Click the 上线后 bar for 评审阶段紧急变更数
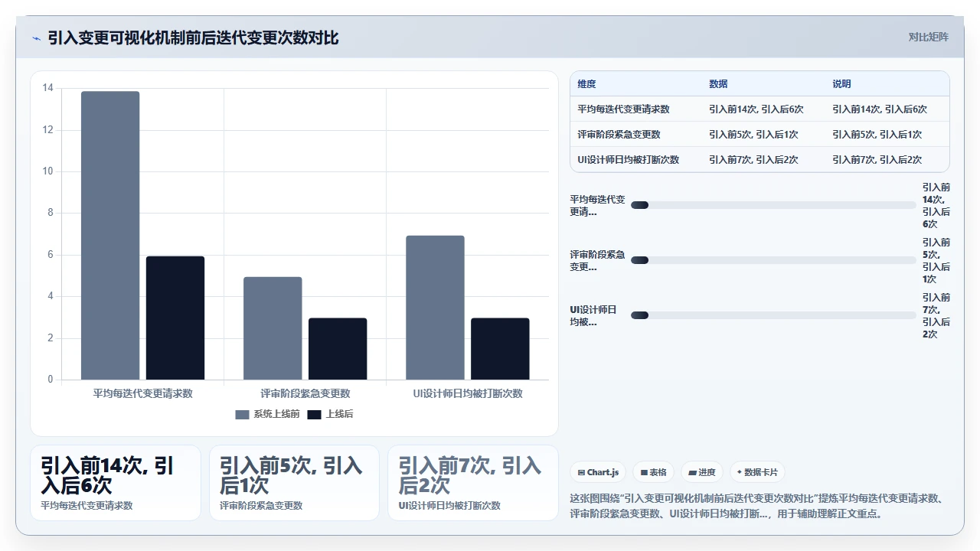Image resolution: width=980 pixels, height=551 pixels. click(338, 349)
